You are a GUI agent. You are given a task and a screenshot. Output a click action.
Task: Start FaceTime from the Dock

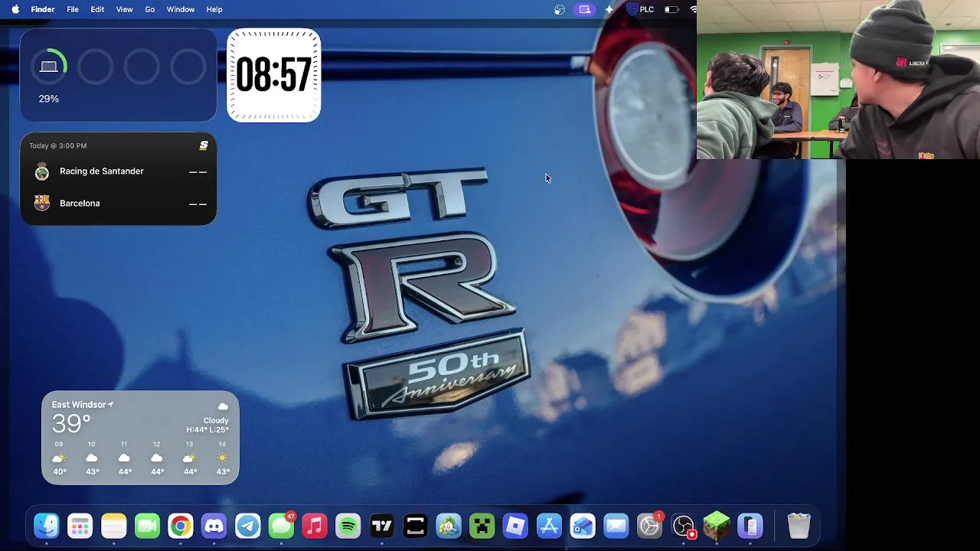point(147,526)
